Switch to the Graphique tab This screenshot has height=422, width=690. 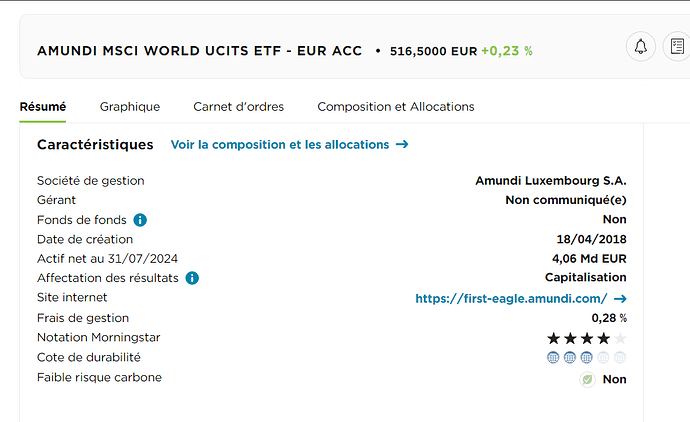(x=130, y=107)
